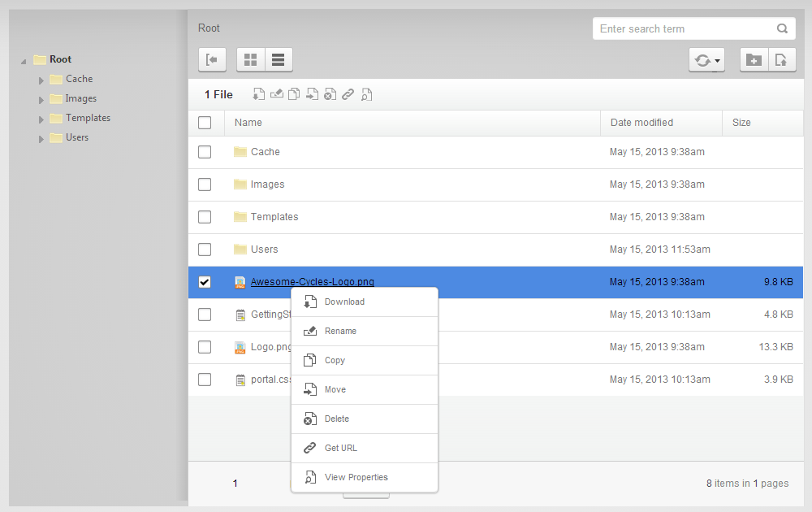Screen dimensions: 812x512
Task: Click the search term input field
Action: (682, 28)
